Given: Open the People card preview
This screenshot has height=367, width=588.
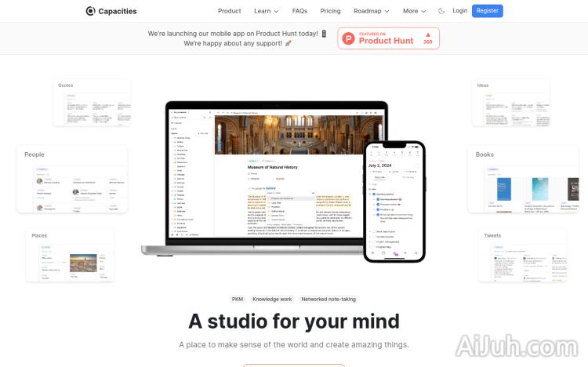Looking at the screenshot, I should tap(72, 180).
